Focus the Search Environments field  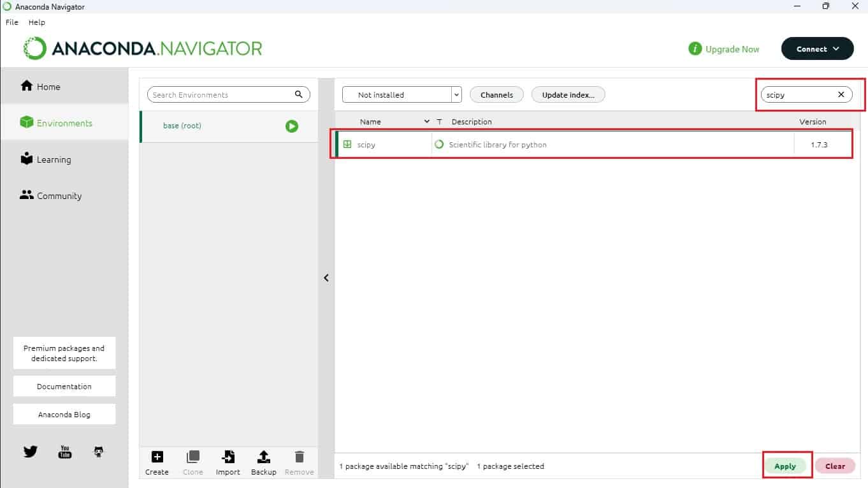tap(228, 94)
